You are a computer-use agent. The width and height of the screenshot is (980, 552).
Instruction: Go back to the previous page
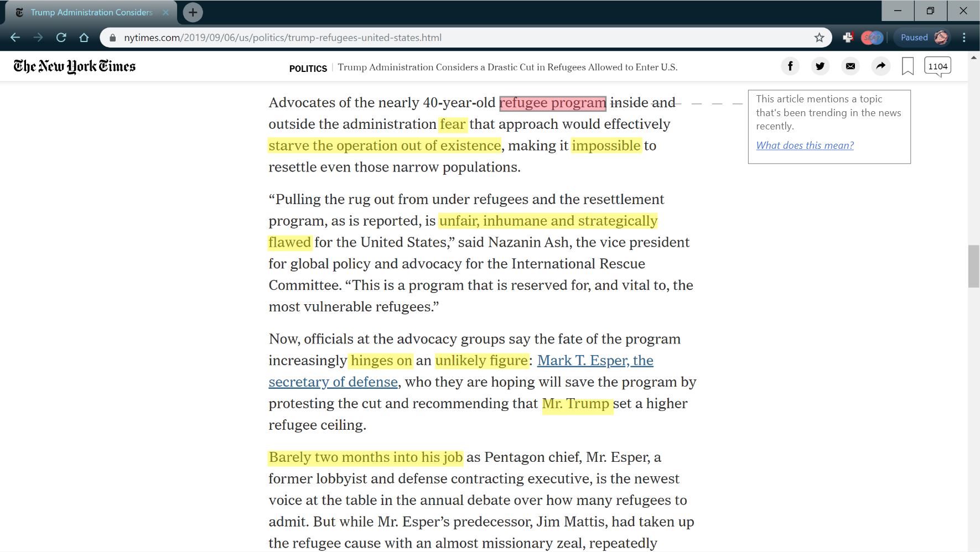click(x=15, y=38)
